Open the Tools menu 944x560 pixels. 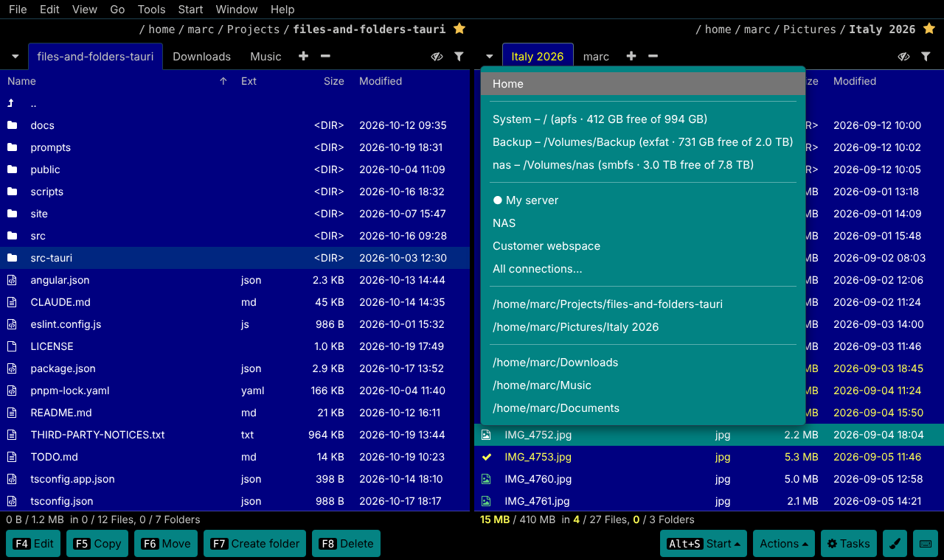(151, 10)
